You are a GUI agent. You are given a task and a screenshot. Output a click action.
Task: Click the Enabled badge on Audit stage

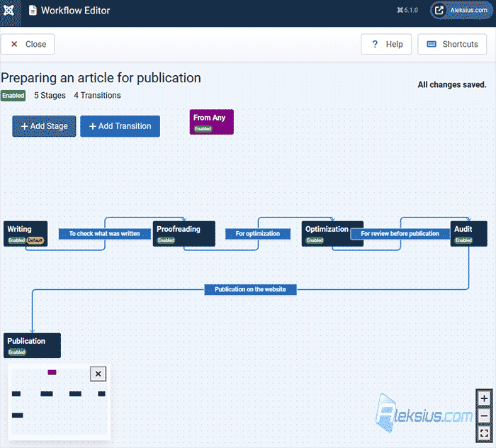pos(463,240)
